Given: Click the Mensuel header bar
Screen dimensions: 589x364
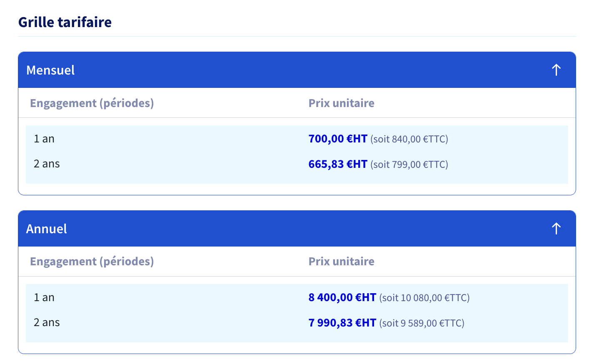Looking at the screenshot, I should (x=297, y=70).
